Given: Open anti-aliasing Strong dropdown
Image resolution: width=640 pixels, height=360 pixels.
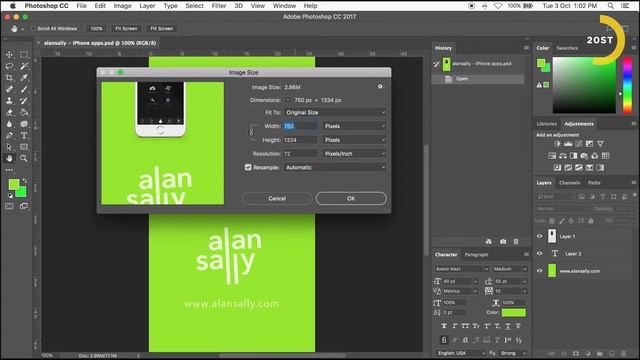Looking at the screenshot, I should point(513,353).
